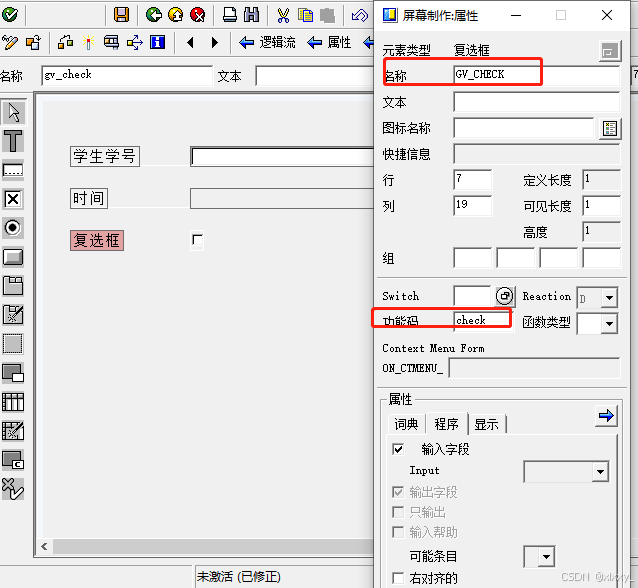This screenshot has height=588, width=638.
Task: Select the Table control tool
Action: (x=13, y=402)
